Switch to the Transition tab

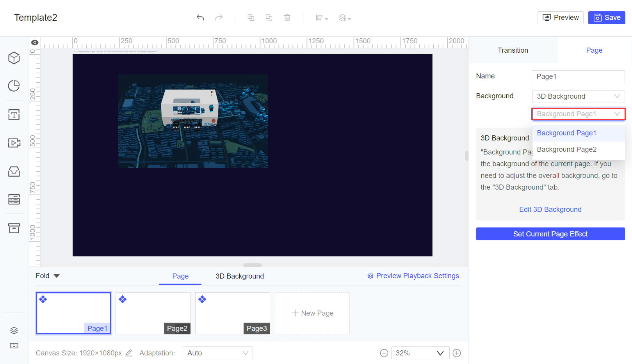click(x=513, y=50)
